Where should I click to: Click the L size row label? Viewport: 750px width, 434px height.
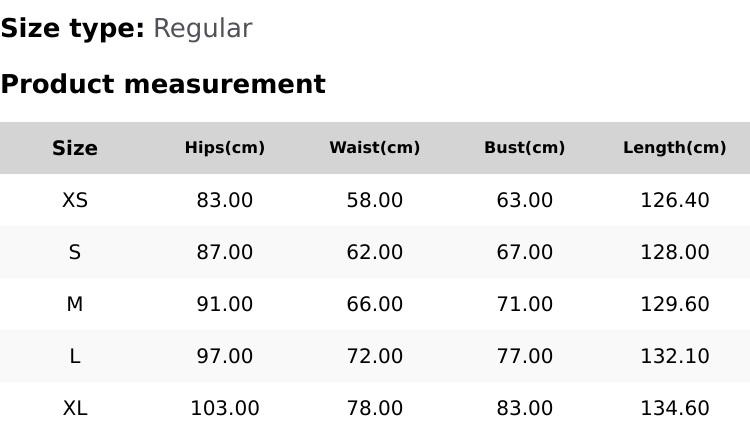[75, 356]
